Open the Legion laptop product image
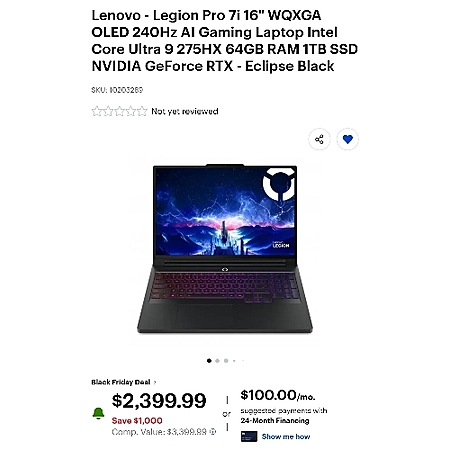 pyautogui.click(x=225, y=249)
